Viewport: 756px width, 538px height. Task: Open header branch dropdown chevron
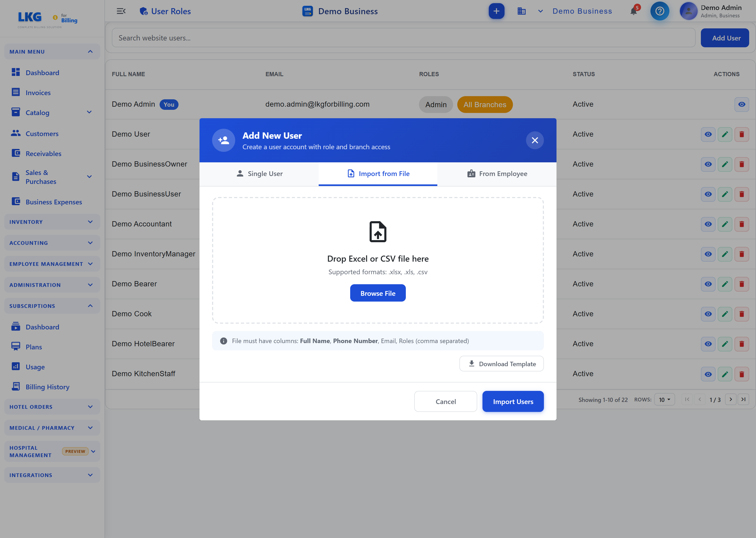click(540, 11)
